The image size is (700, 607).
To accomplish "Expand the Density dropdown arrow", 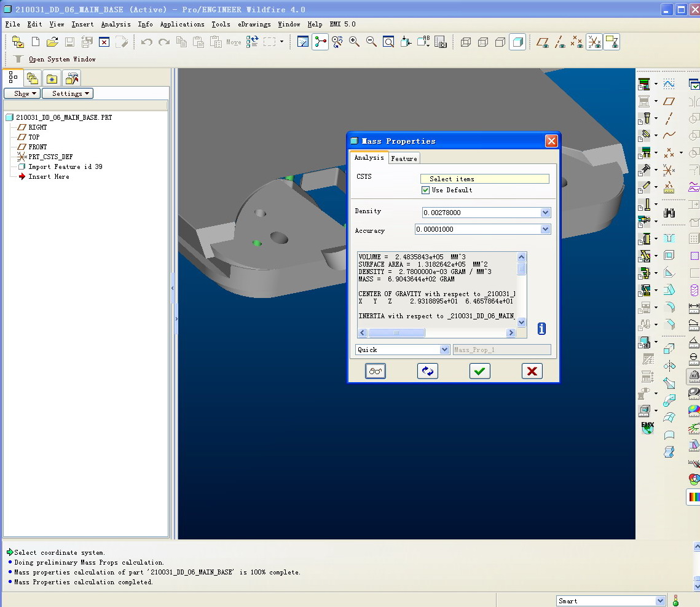I will (x=545, y=213).
